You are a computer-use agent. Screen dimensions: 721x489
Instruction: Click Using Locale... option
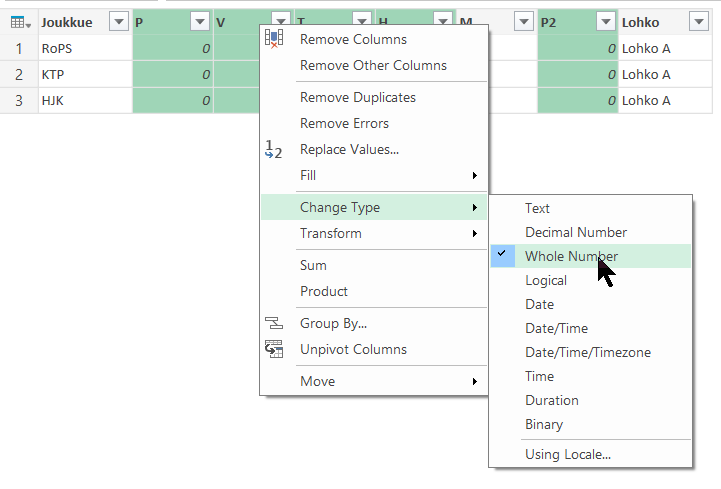point(567,454)
